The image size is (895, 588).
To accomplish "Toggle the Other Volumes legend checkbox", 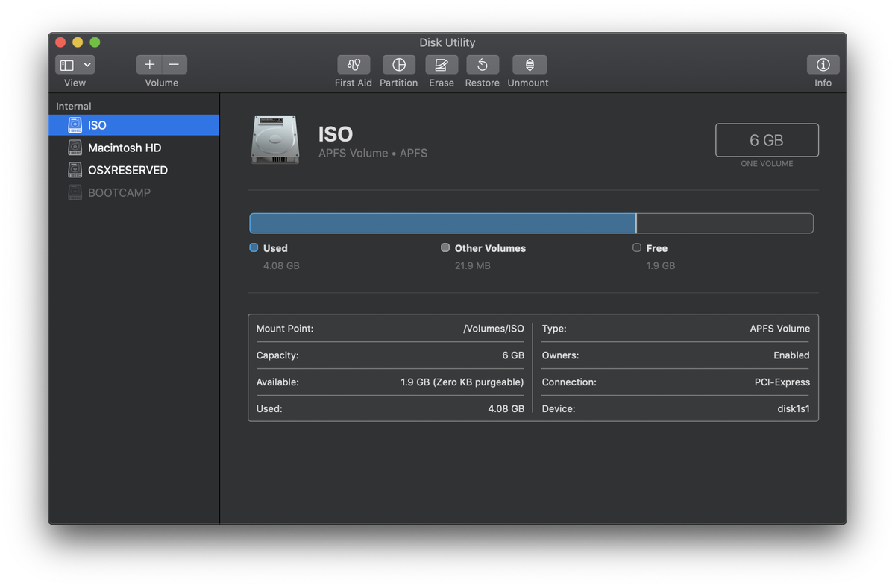I will click(x=445, y=247).
